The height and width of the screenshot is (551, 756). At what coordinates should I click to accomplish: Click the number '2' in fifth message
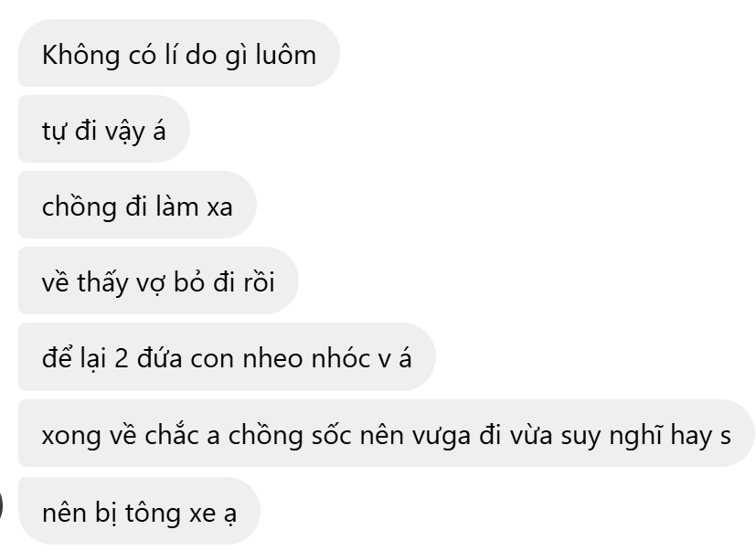point(122,359)
